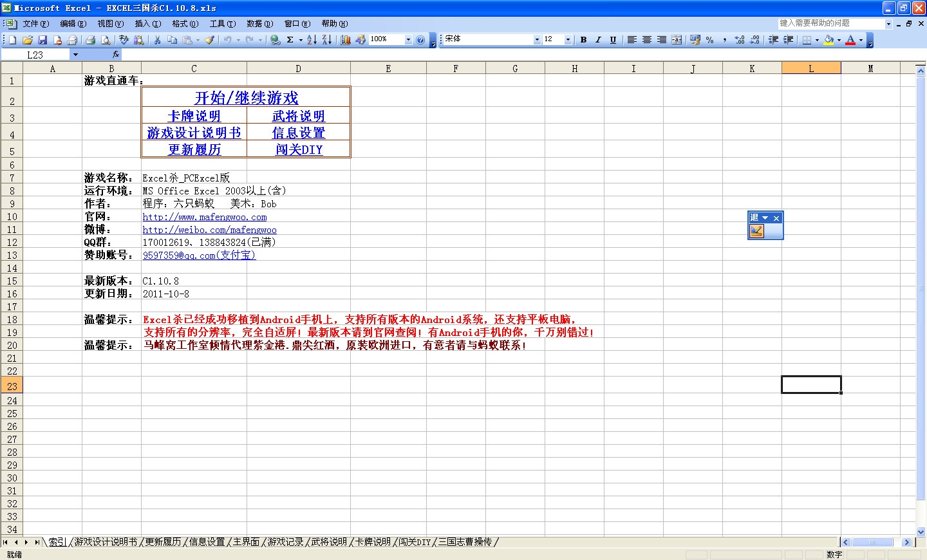Viewport: 927px width, 560px height.
Task: Click the Permission icon in the toolbar
Action: click(x=57, y=40)
